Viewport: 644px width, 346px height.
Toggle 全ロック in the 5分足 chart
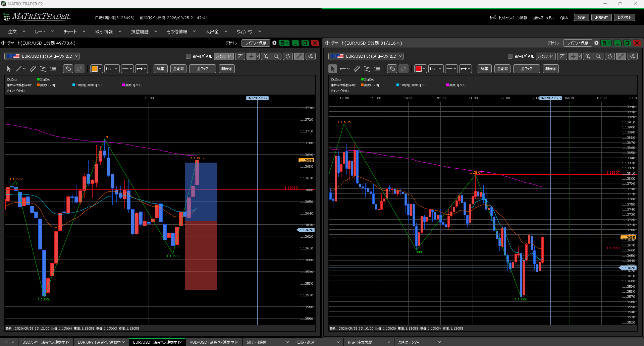pyautogui.click(x=526, y=69)
